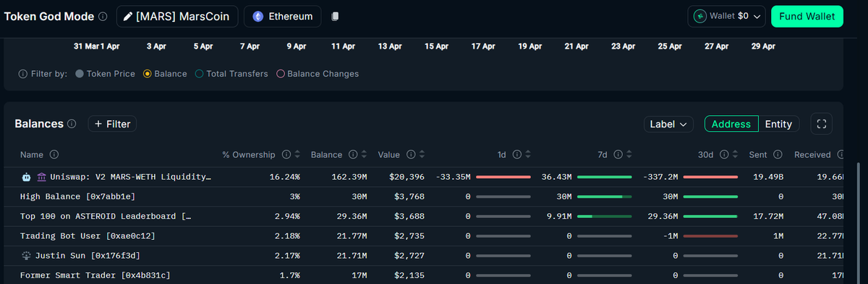
Task: Expand the Balances table to fullscreen
Action: 821,124
